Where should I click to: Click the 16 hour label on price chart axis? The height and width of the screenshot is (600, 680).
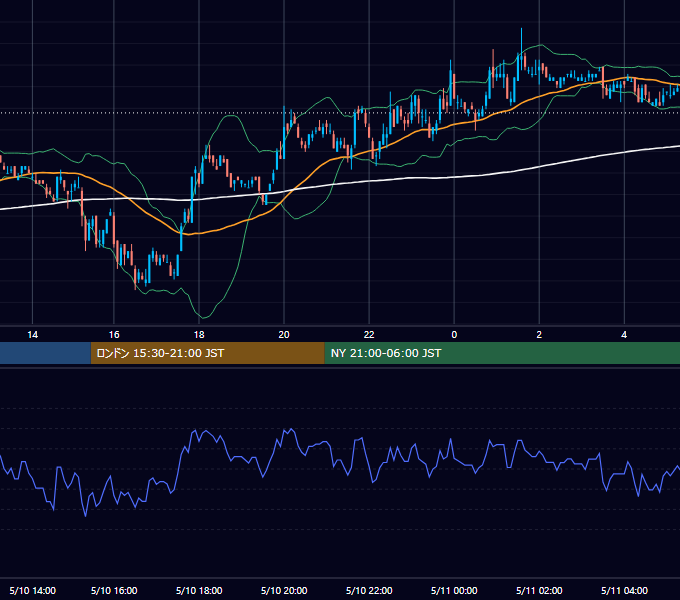[x=114, y=335]
